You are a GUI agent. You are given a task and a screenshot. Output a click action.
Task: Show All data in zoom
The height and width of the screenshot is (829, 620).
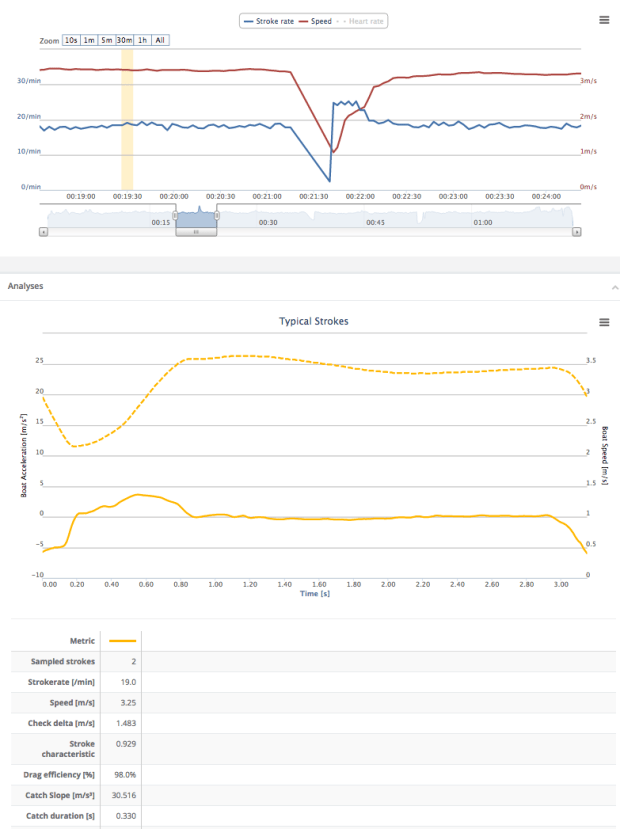click(160, 40)
